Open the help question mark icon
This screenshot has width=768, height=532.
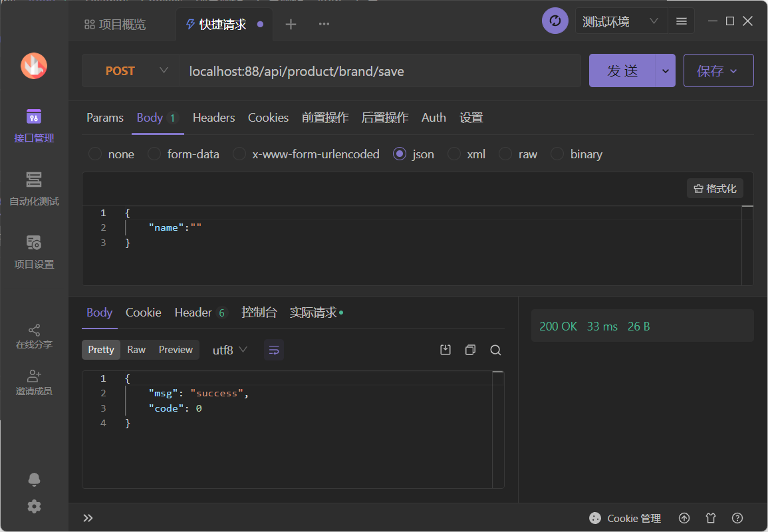click(x=737, y=518)
